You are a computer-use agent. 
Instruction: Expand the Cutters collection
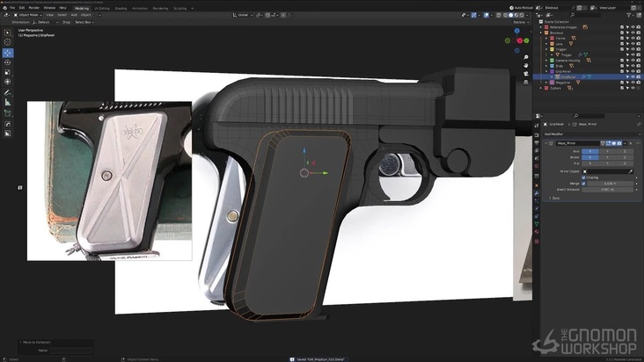541,88
